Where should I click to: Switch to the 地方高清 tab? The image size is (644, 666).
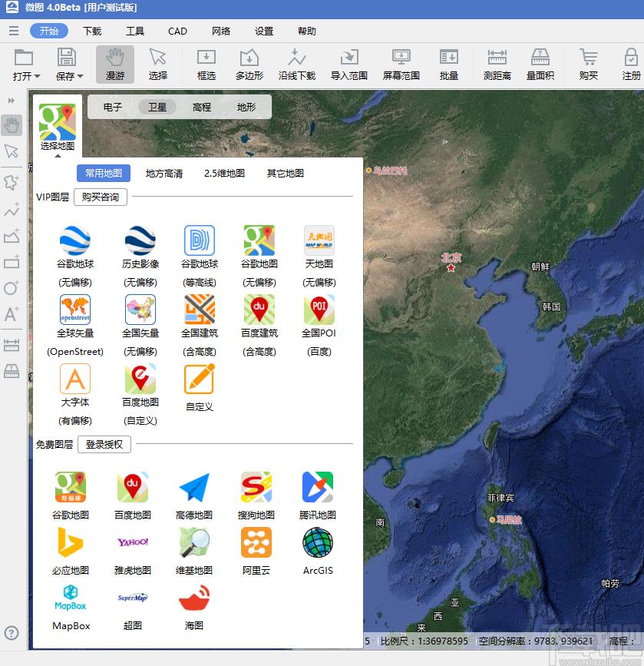pos(164,174)
